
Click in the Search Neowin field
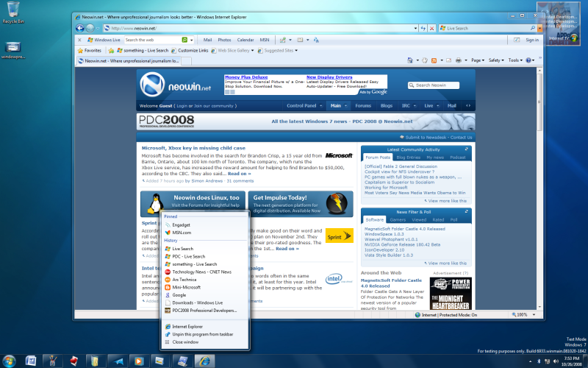pyautogui.click(x=434, y=85)
